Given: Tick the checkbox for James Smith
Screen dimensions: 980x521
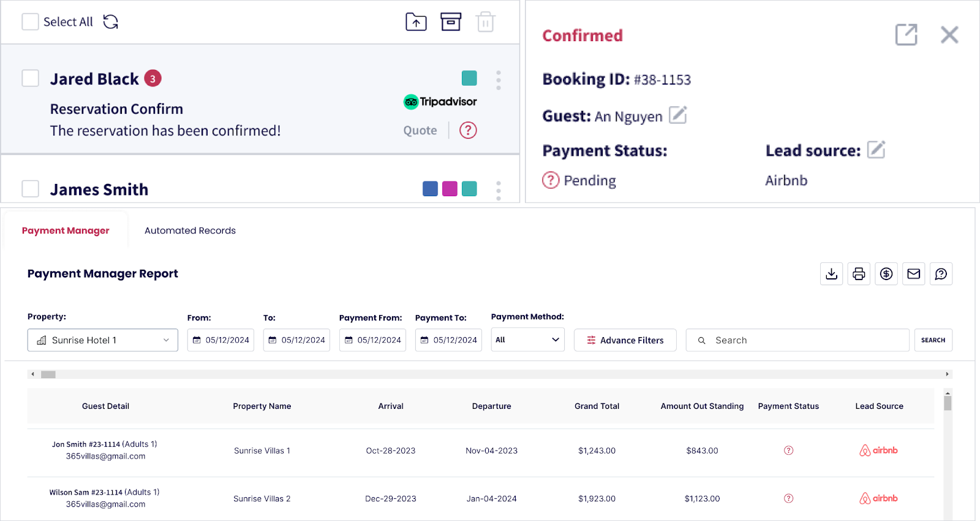Looking at the screenshot, I should click(30, 189).
